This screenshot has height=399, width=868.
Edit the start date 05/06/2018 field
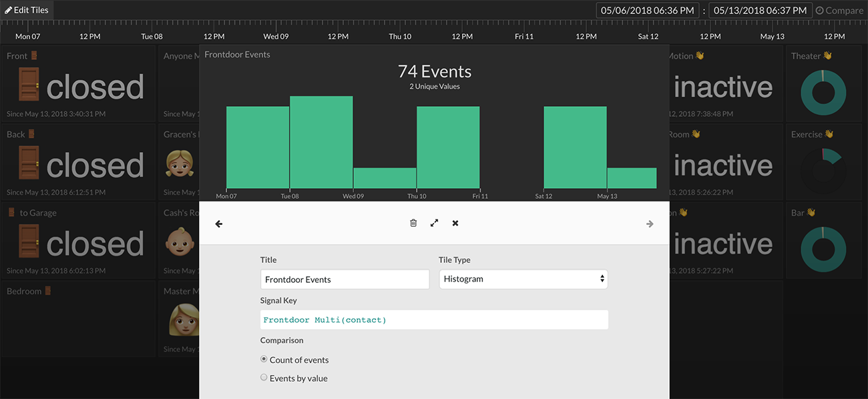coord(648,10)
